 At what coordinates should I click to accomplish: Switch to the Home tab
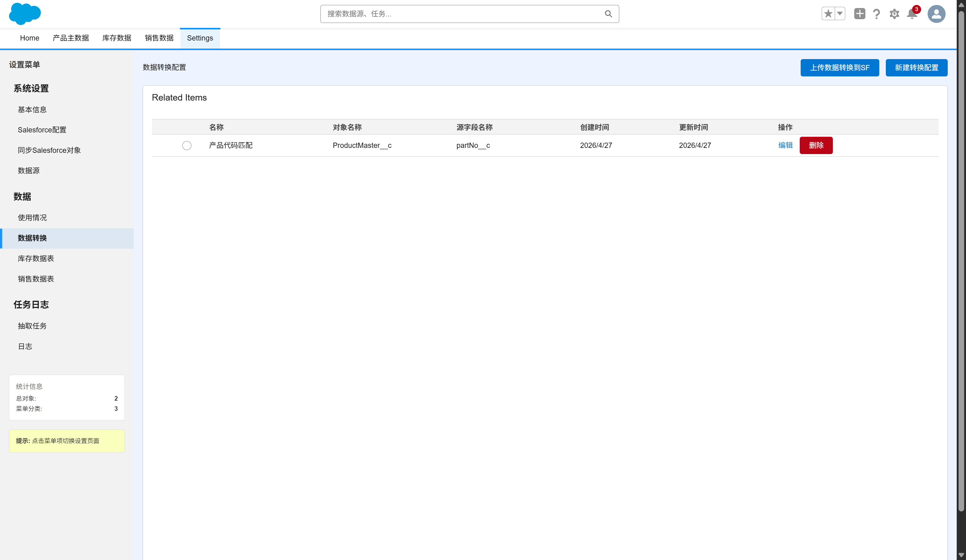(x=29, y=38)
